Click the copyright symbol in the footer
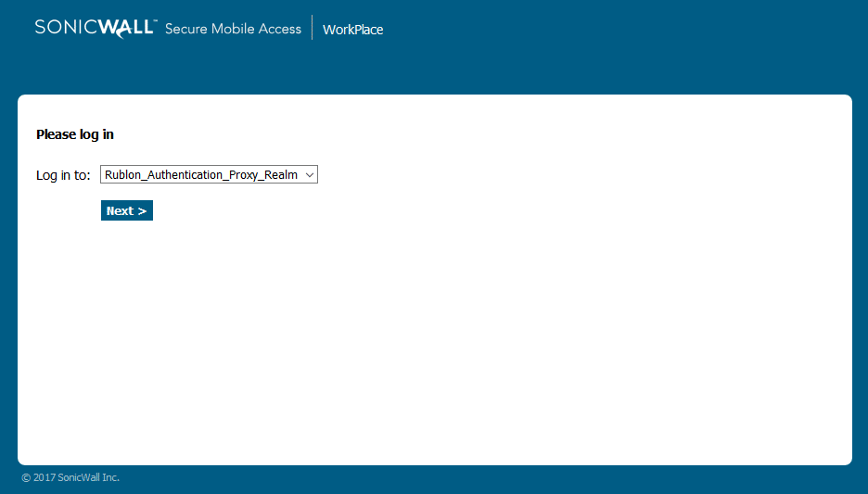Image resolution: width=868 pixels, height=494 pixels. (x=26, y=478)
